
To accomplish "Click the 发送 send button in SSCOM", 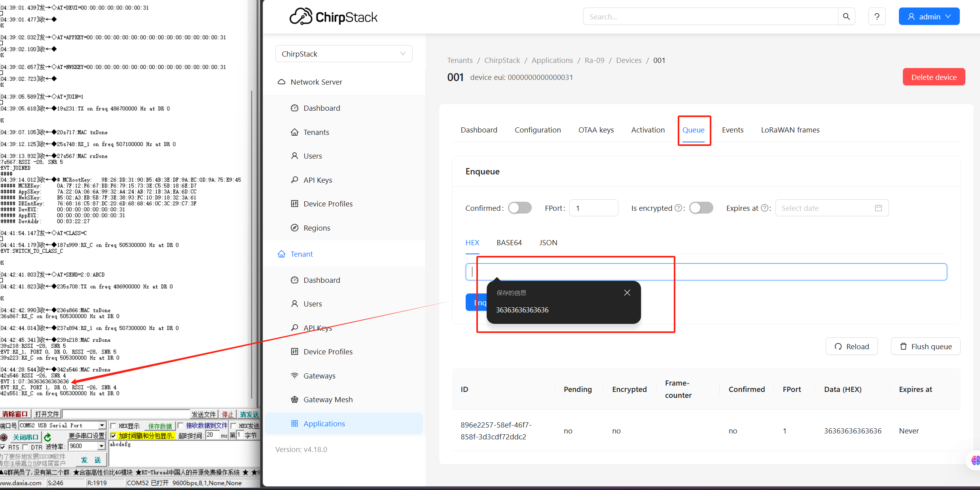I will (x=91, y=460).
